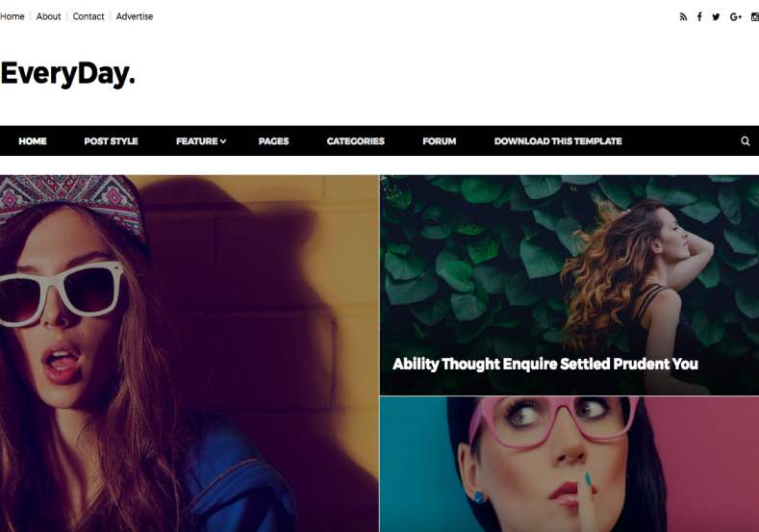Open the Twitter social icon
The image size is (759, 532).
point(716,17)
